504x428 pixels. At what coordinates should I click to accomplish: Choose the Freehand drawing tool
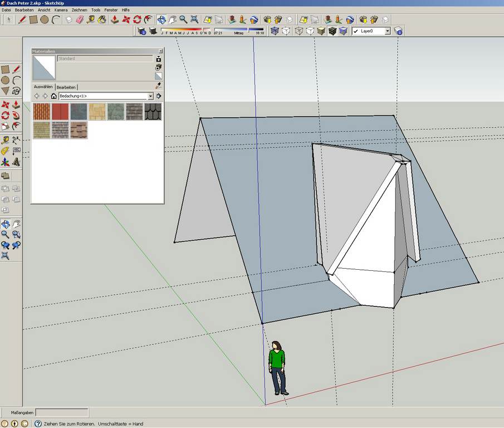(x=16, y=91)
